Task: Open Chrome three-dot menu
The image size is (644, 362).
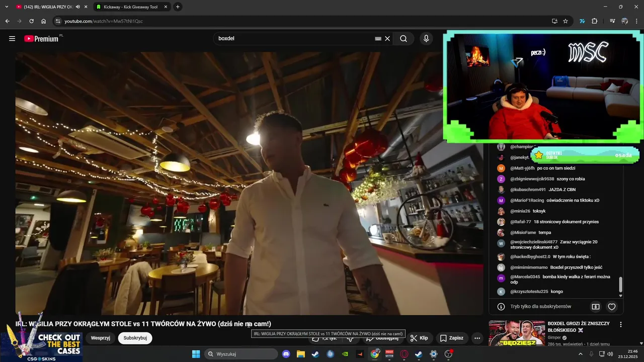Action: [x=636, y=21]
